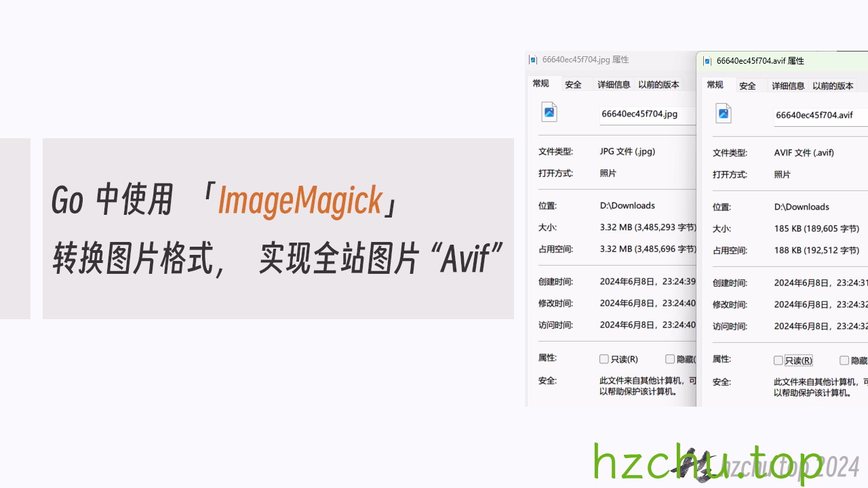This screenshot has height=488, width=868.
Task: Click the 66640ec45f704.avif filename field
Action: point(821,116)
